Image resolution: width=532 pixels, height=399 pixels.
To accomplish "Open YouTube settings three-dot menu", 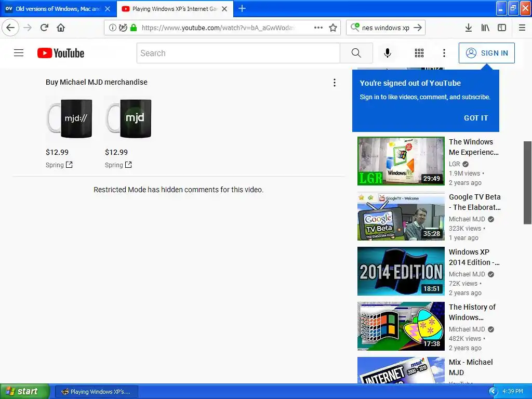I will click(x=444, y=53).
